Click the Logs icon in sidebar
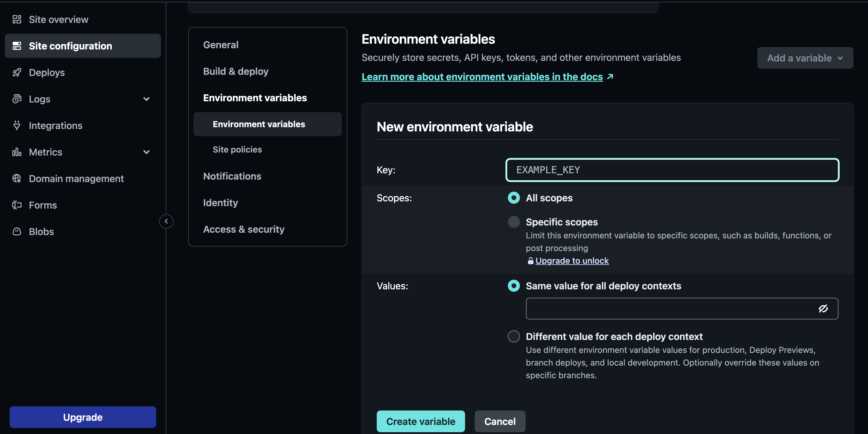Viewport: 868px width, 434px height. [x=17, y=99]
